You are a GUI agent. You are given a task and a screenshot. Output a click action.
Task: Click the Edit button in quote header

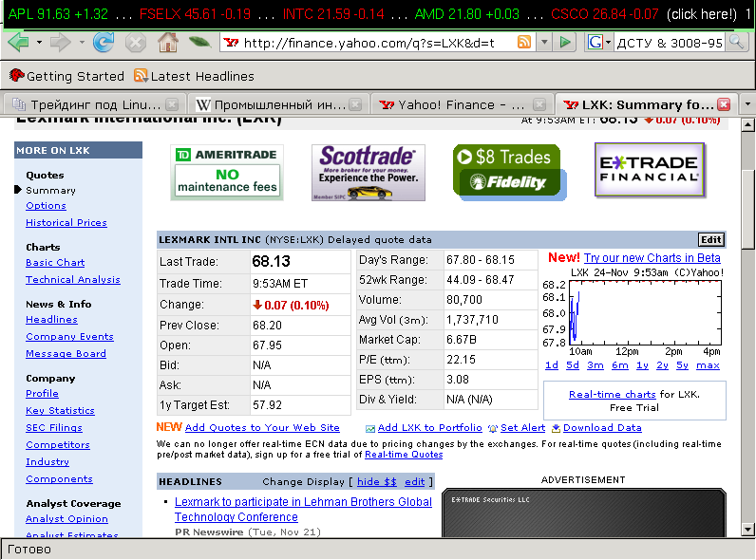[710, 239]
